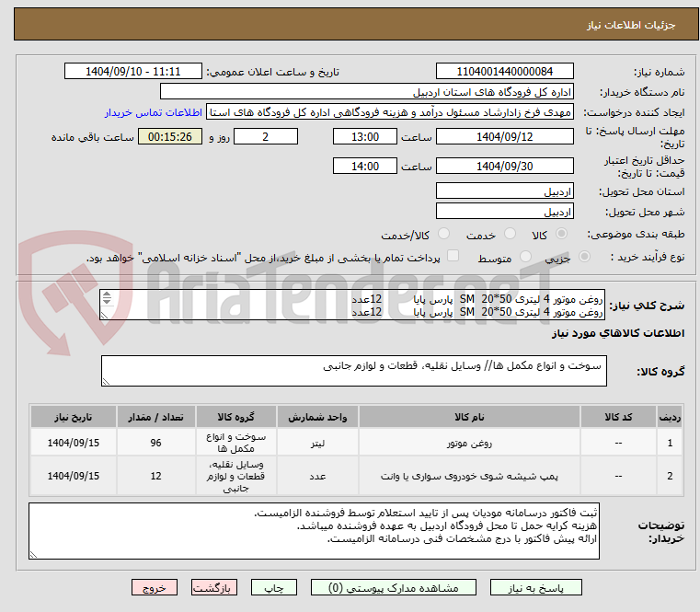The width and height of the screenshot is (700, 612).
Task: Click the ردیف column header
Action: pos(670,417)
